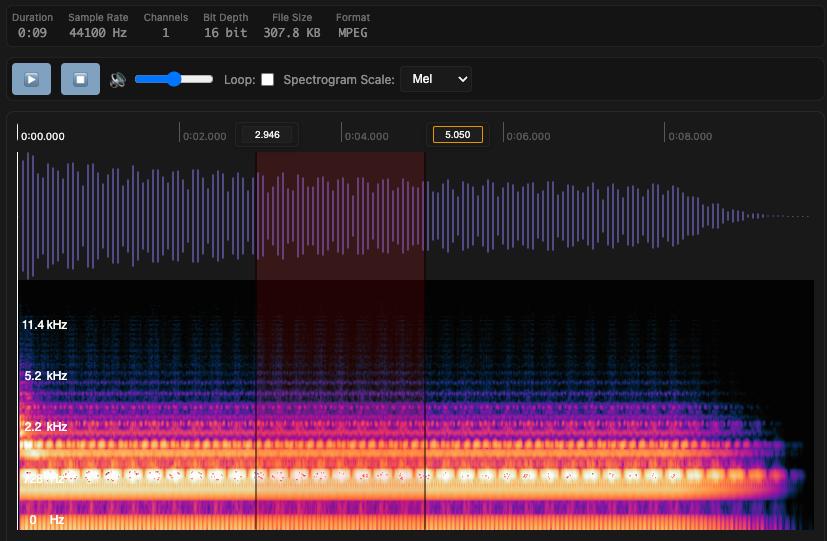Click the Duration value 0:09

[x=32, y=33]
